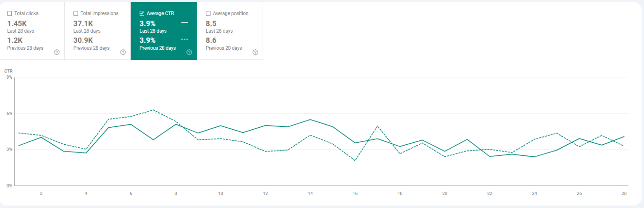This screenshot has width=644, height=208.
Task: Open help icon on Total impressions card
Action: point(123,52)
